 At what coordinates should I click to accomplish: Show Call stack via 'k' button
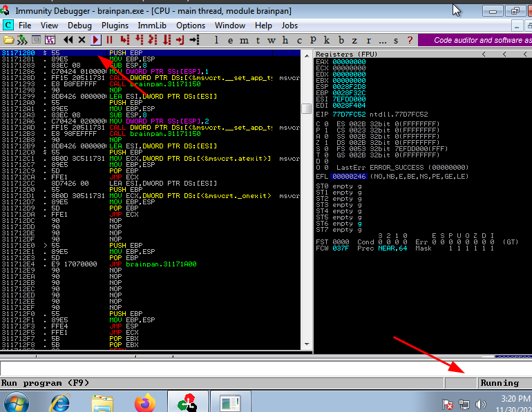327,40
